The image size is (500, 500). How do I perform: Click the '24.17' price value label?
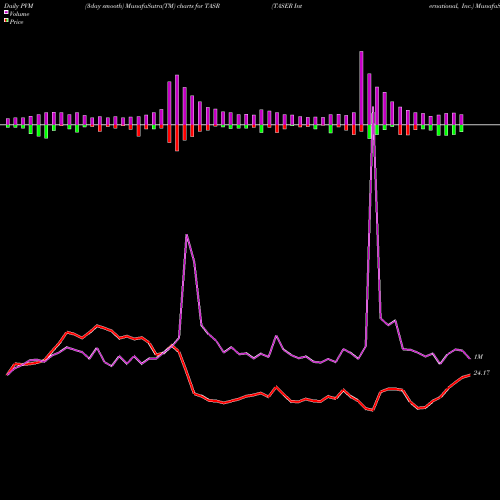(x=482, y=373)
